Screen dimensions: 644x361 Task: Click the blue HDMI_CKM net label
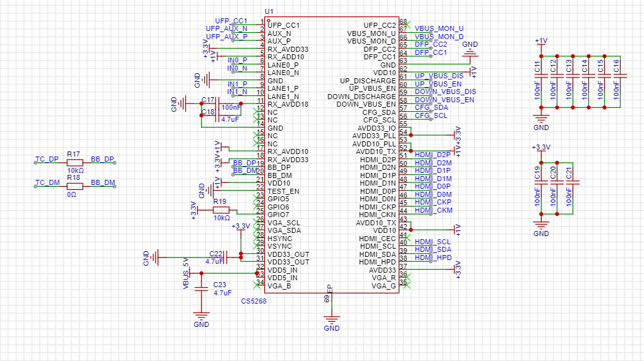434,210
